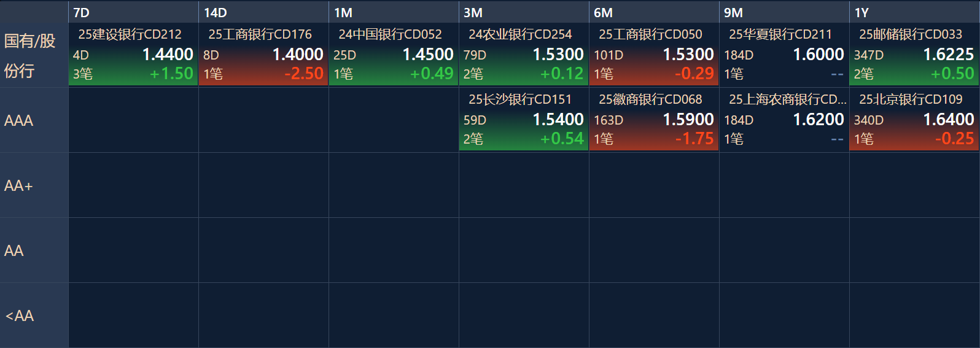Open the truncated 25上海农商银行CD bond
Viewport: 980px width, 348px height.
[788, 99]
